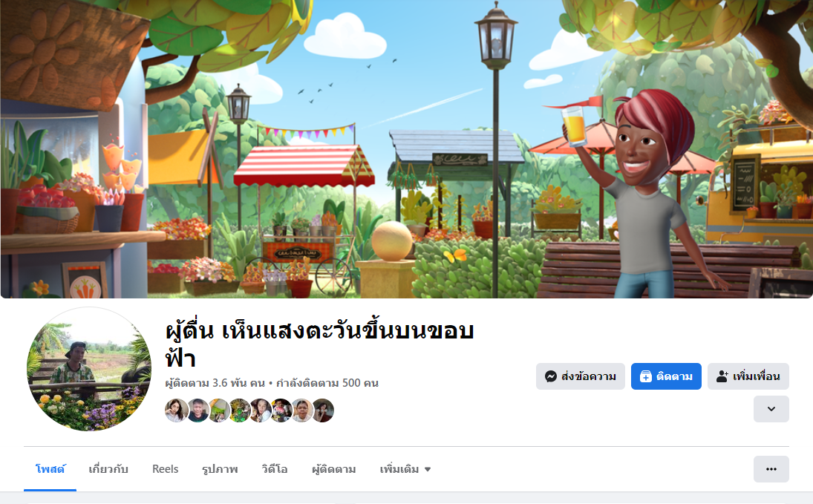This screenshot has width=813, height=504.
Task: Click the small triangle beside เพิ่มเติม
Action: pyautogui.click(x=428, y=469)
